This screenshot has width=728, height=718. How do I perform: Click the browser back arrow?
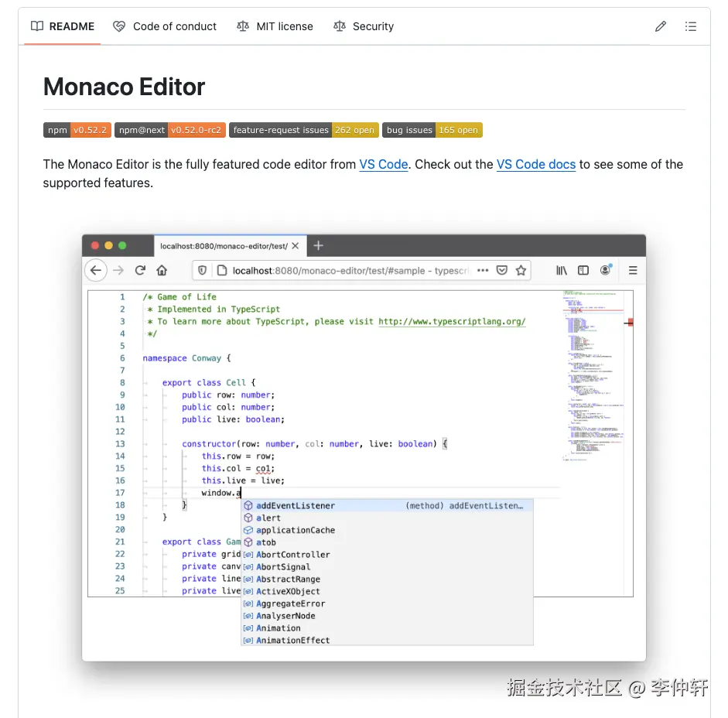pos(96,270)
